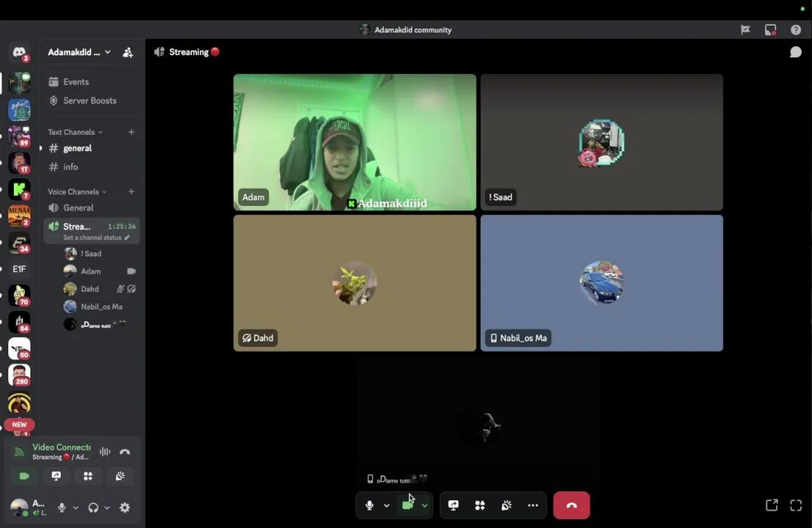
Task: Open camera options arrow in call controls
Action: (x=424, y=505)
